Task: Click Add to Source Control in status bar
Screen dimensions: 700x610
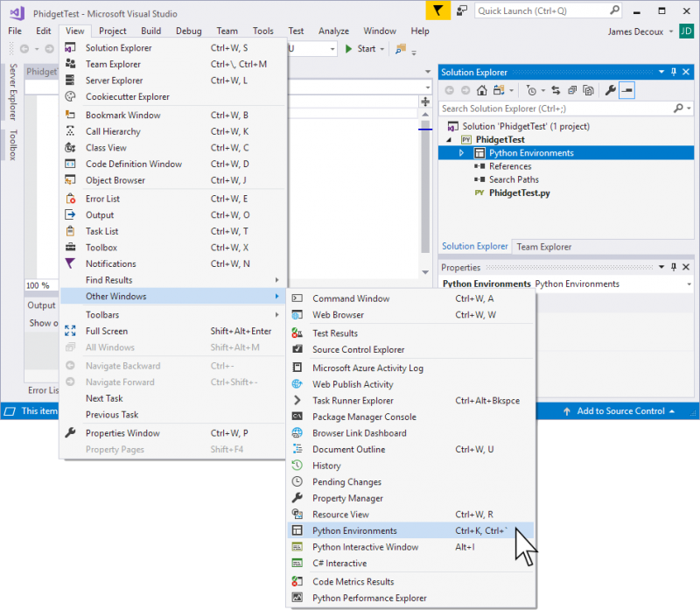Action: (619, 410)
